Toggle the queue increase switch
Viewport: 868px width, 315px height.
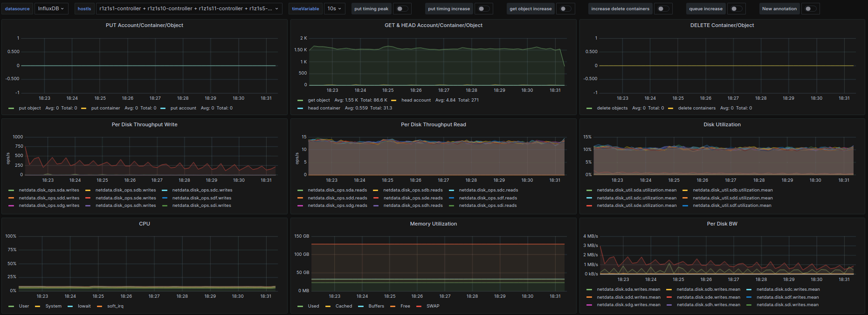pyautogui.click(x=736, y=9)
